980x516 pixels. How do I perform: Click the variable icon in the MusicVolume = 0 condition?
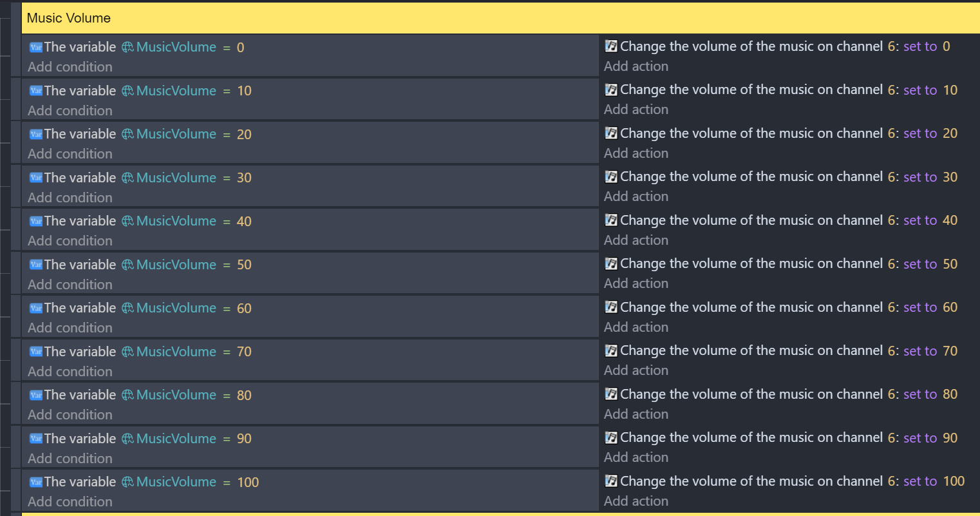[36, 48]
